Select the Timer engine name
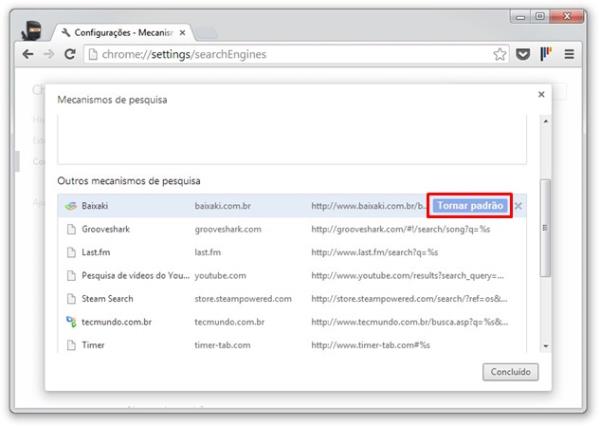The width and height of the screenshot is (600, 427). pyautogui.click(x=93, y=345)
